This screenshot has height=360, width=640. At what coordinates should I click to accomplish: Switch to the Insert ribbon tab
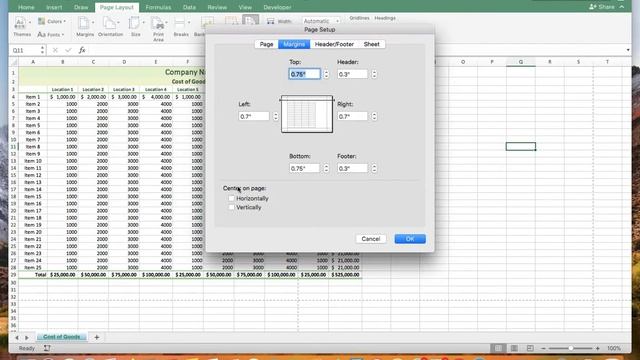click(54, 7)
